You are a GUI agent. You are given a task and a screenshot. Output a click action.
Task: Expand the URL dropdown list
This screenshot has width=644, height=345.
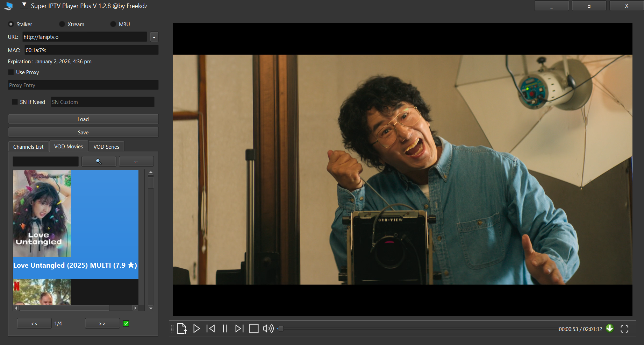154,37
